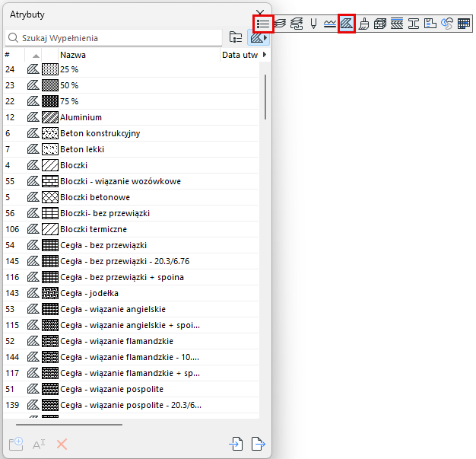The image size is (476, 459).
Task: Open the Layer Combinations attribute type
Action: (x=297, y=24)
